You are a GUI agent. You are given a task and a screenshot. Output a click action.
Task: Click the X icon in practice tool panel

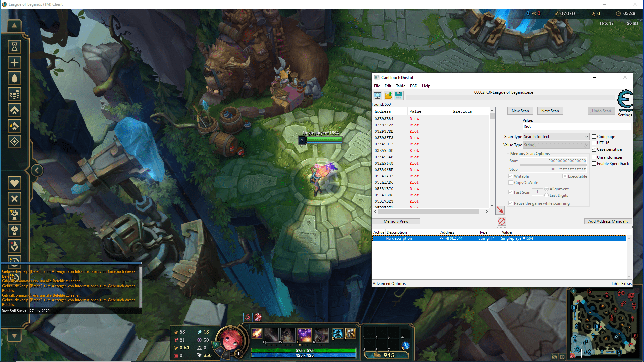pos(14,199)
